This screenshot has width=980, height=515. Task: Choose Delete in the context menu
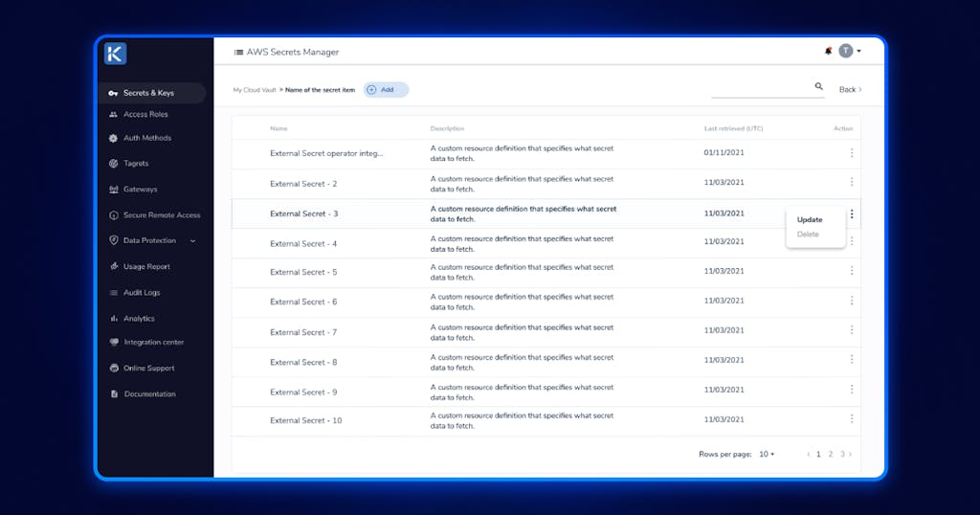[808, 235]
